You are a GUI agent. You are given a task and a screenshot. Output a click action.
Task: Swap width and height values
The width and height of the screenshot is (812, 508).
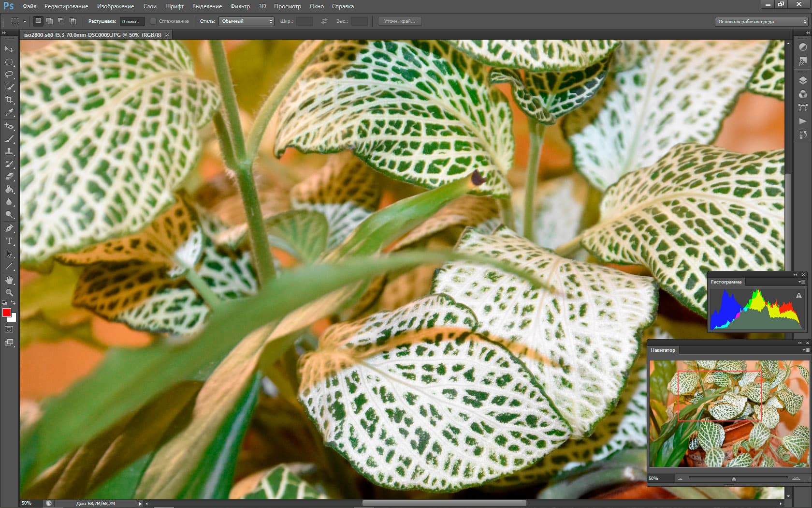(x=324, y=21)
